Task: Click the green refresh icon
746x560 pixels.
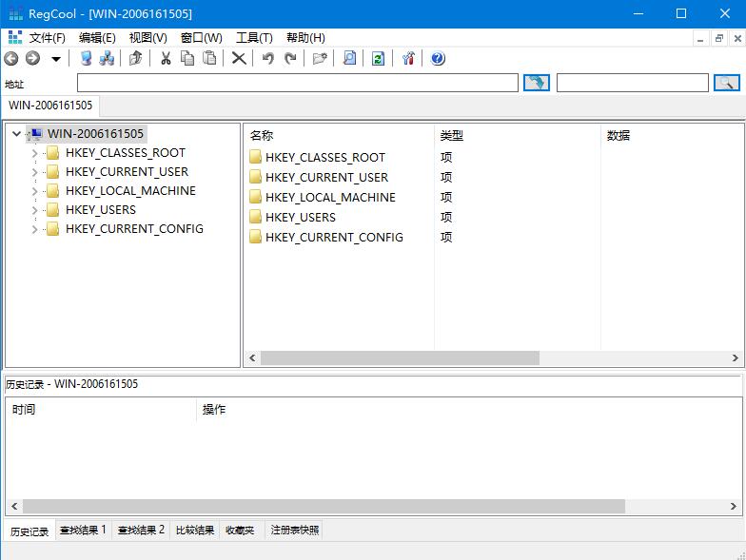Action: tap(379, 59)
